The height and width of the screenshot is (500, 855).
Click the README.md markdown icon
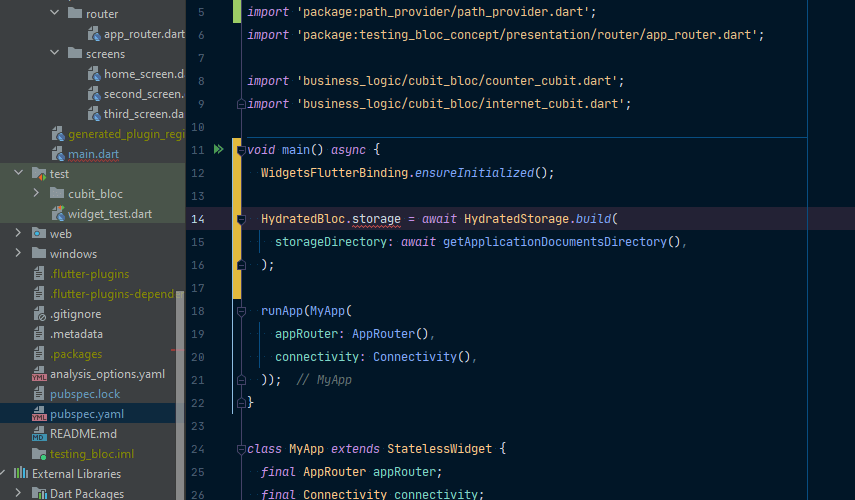pos(39,434)
